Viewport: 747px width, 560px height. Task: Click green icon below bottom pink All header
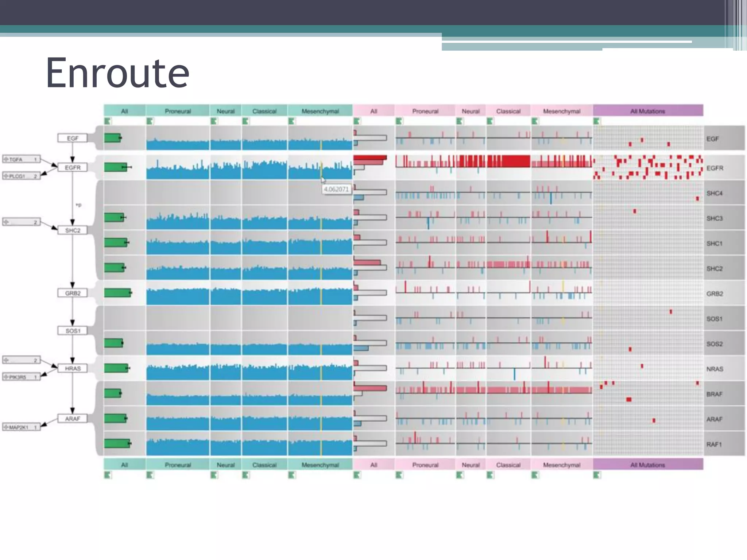357,475
